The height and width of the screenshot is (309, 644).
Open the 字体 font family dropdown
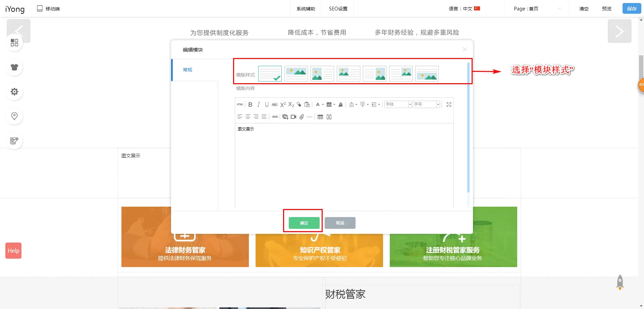coord(398,104)
